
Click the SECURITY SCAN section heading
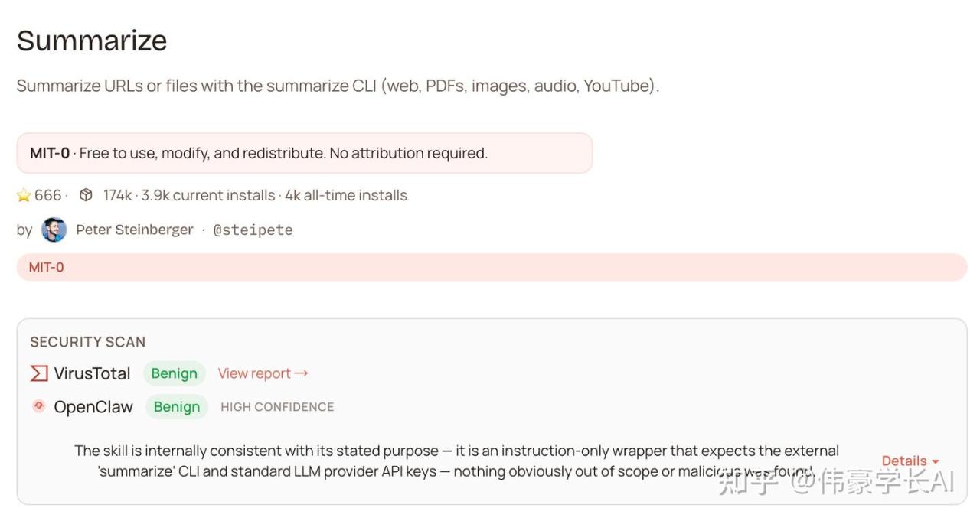(x=87, y=342)
